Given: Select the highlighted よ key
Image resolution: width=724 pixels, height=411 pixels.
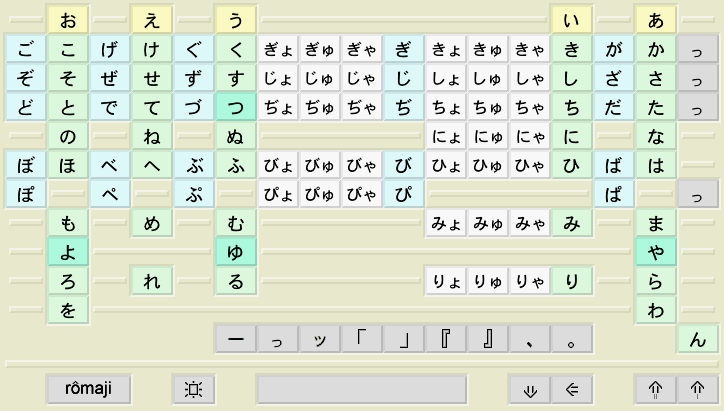Looking at the screenshot, I should [x=68, y=252].
